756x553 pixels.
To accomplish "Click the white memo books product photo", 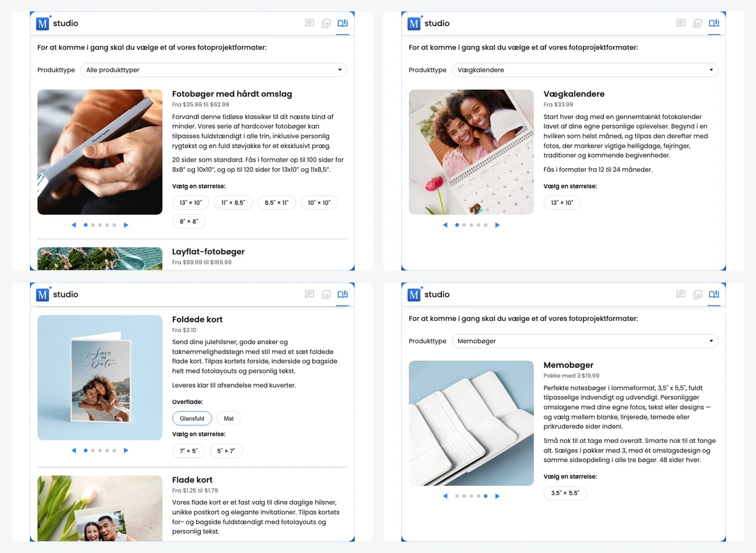I will coord(471,423).
